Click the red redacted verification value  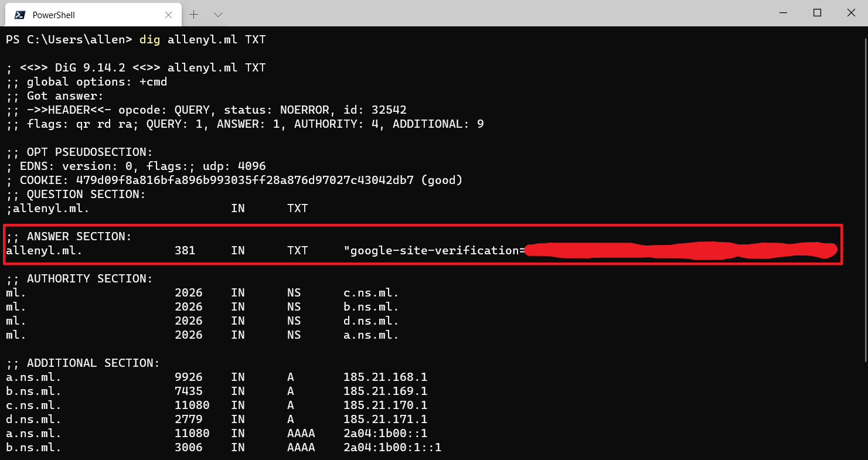tap(680, 251)
